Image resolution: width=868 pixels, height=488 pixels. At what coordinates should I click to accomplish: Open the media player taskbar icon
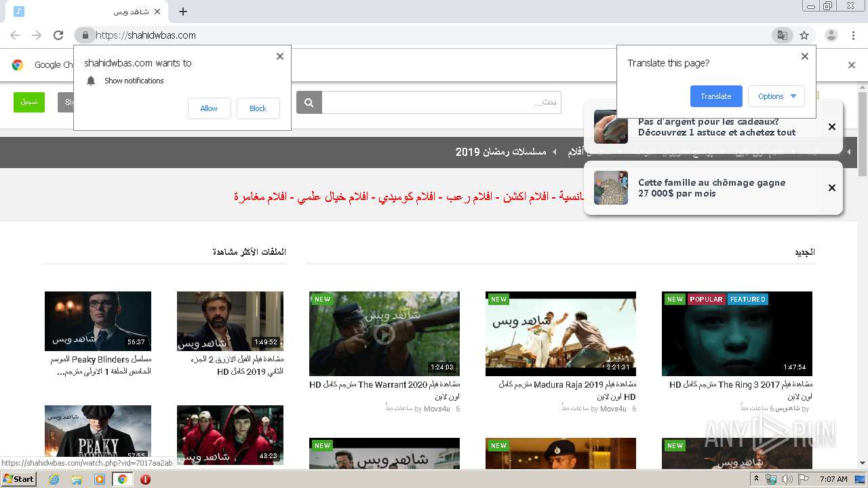tap(100, 479)
